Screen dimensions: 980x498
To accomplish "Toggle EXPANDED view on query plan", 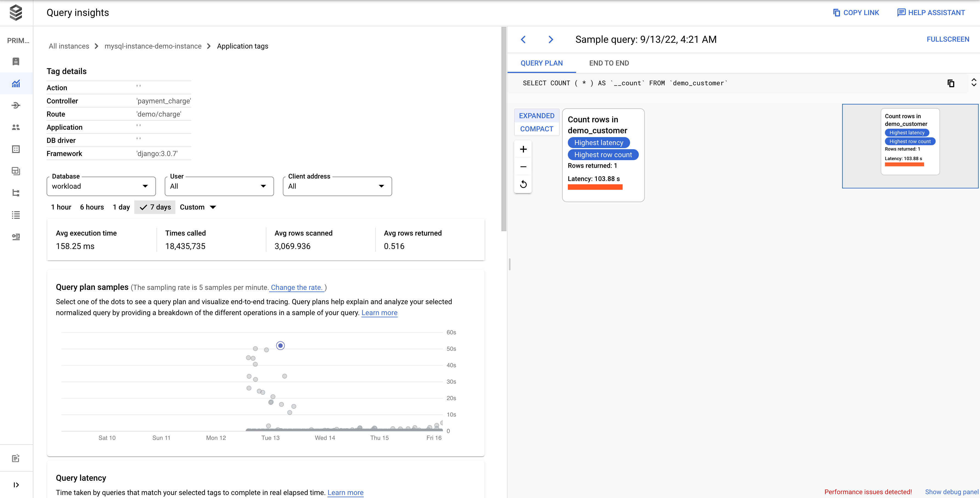I will click(536, 116).
